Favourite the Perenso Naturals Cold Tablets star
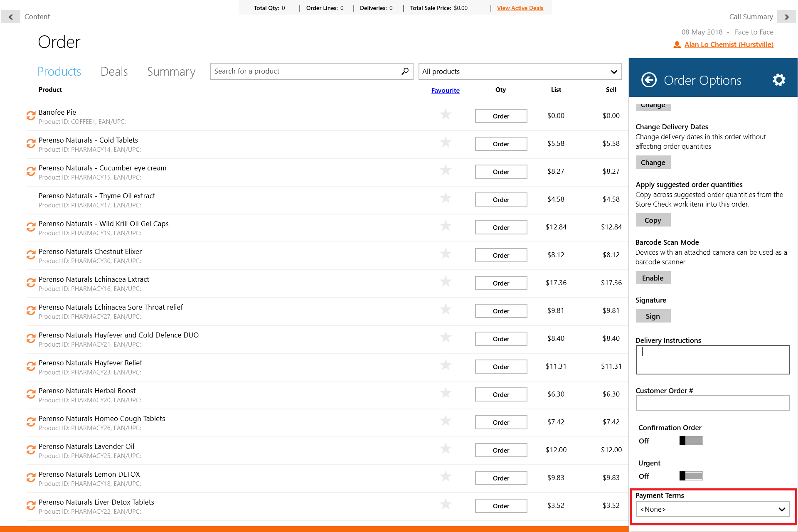This screenshot has width=798, height=532. (446, 143)
